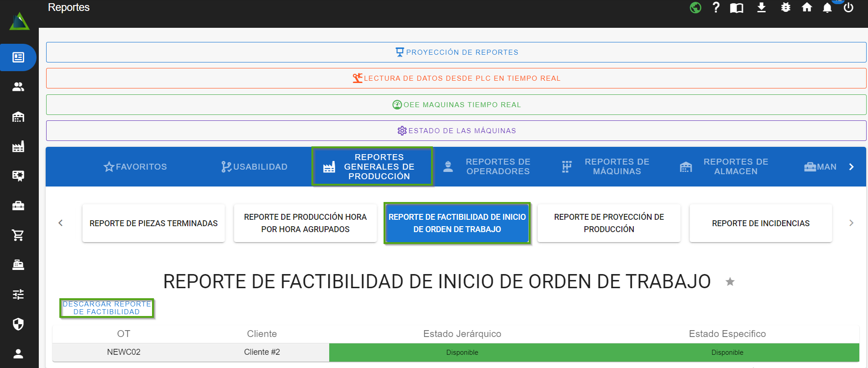Click the globe language icon in header
This screenshot has height=368, width=868.
pos(695,8)
